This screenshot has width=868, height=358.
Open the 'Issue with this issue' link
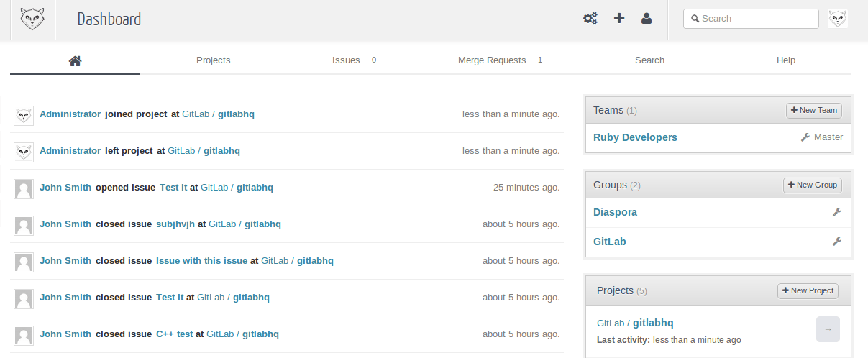(201, 261)
